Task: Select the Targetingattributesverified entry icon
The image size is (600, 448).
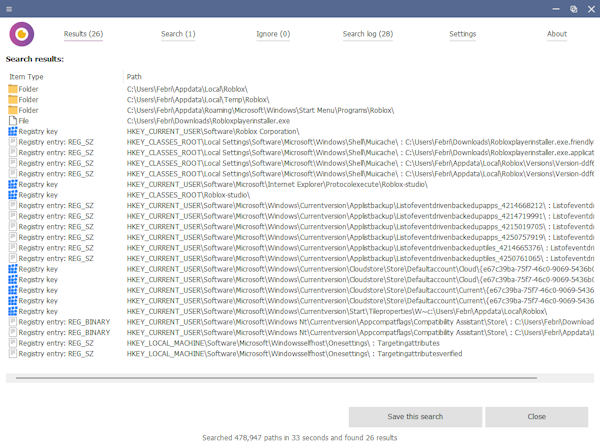Action: point(13,354)
